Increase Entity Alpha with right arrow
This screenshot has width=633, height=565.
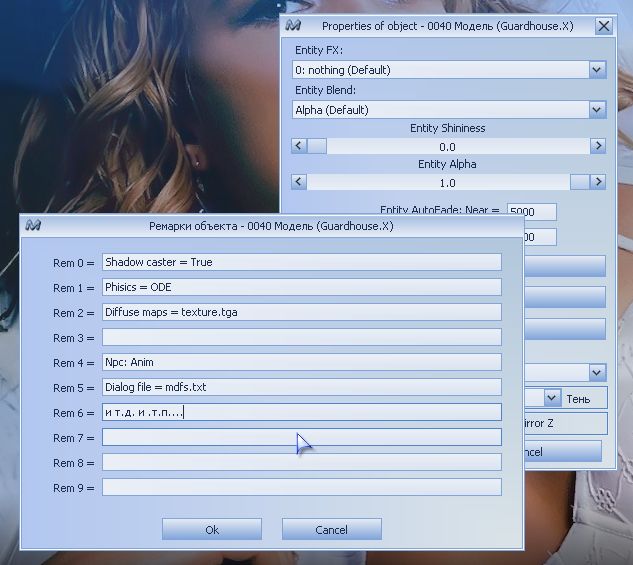coord(598,182)
